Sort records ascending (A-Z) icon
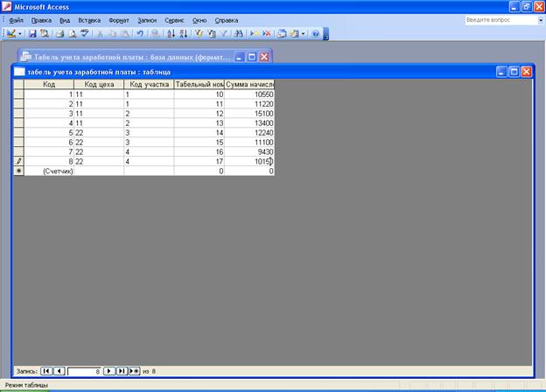Image resolution: width=546 pixels, height=392 pixels. coord(171,33)
